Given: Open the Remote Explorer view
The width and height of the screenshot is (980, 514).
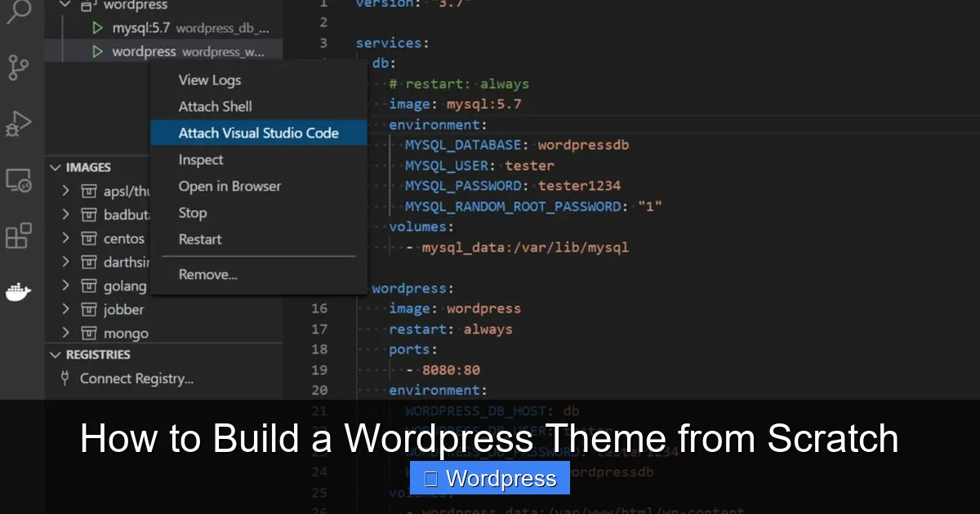Looking at the screenshot, I should [x=20, y=181].
